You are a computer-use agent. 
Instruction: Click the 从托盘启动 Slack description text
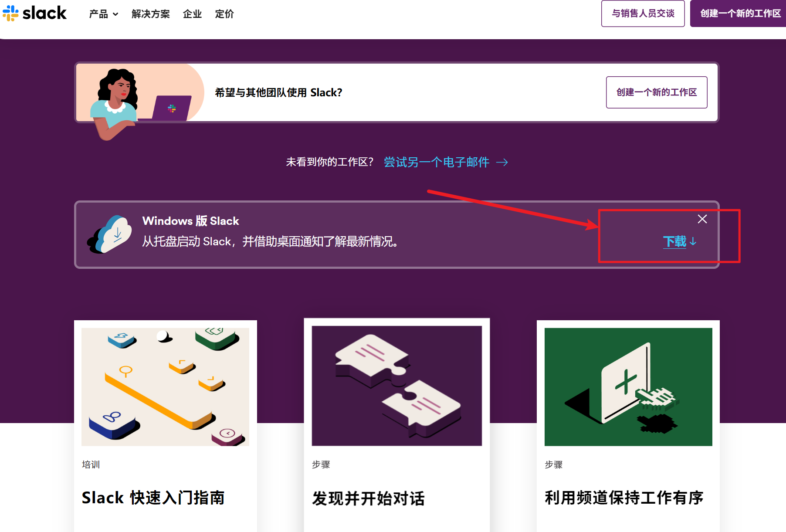point(271,241)
